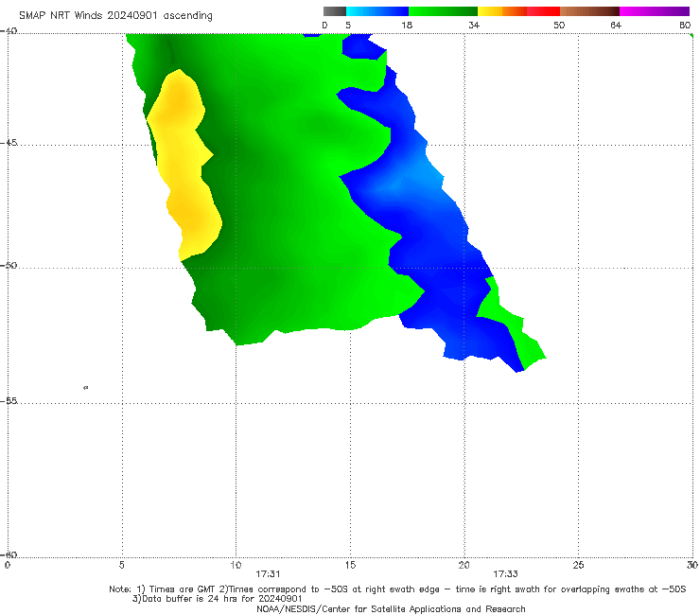Viewport: 700px width, 615px height.
Task: Click the note line starting 'Note: 1) Times are GMT'
Action: [x=397, y=589]
